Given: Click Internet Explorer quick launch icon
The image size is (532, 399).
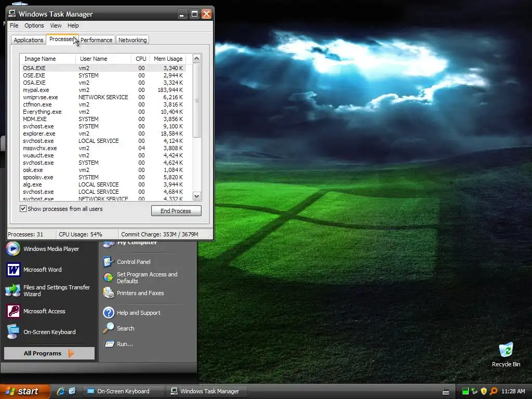Looking at the screenshot, I should 61,391.
